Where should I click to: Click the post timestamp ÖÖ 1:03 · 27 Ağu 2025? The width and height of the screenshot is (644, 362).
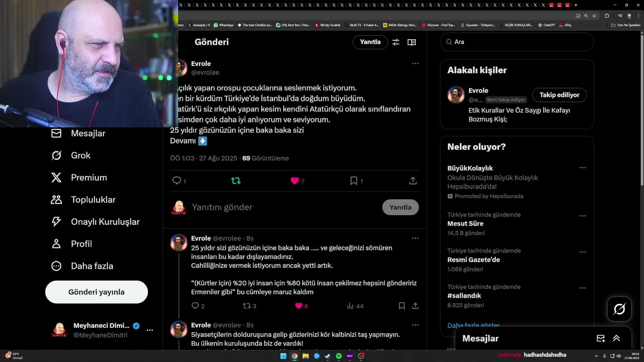tap(204, 158)
